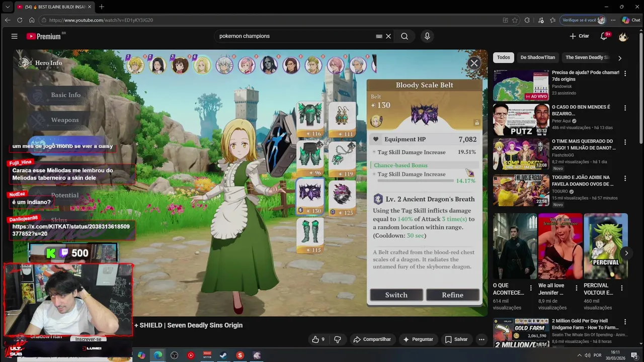Open options for Pandowisk live video
Image resolution: width=644 pixels, height=362 pixels.
point(625,73)
